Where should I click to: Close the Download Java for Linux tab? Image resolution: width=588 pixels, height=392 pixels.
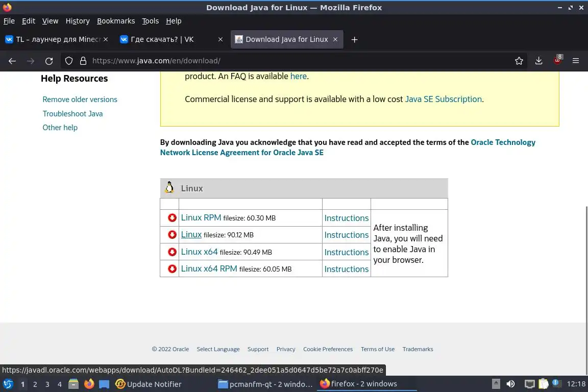point(335,39)
